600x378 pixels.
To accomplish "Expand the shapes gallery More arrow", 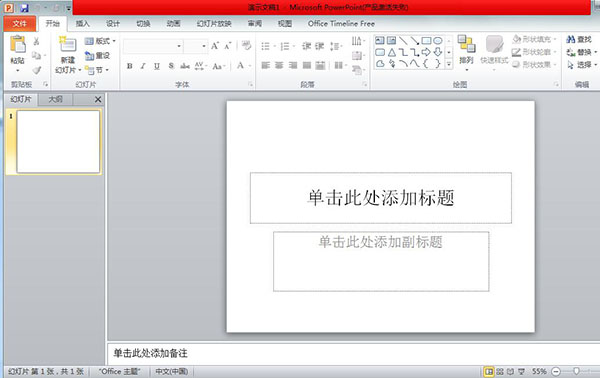I will click(449, 64).
